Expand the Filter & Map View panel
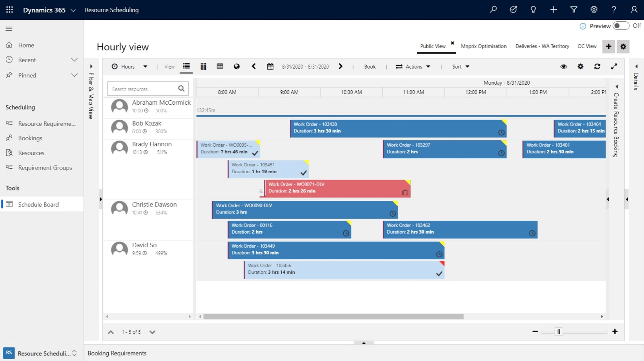This screenshot has width=644, height=361. pos(91,66)
